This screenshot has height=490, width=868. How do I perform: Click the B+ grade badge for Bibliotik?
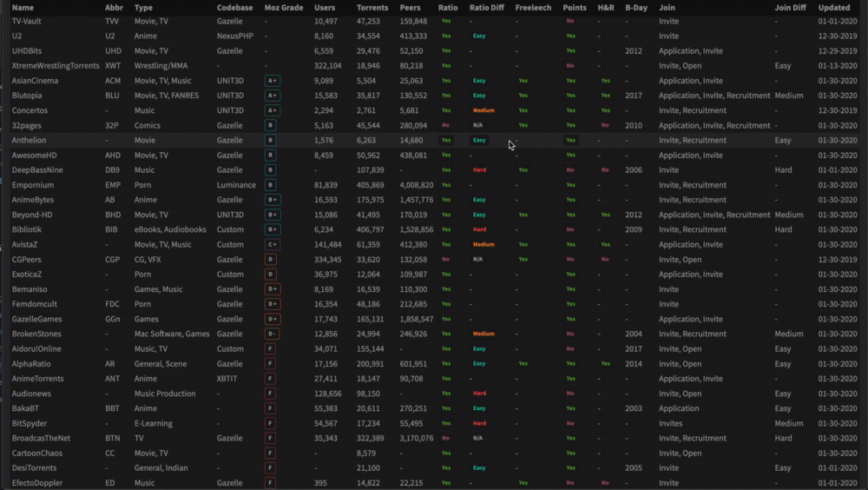click(x=272, y=229)
